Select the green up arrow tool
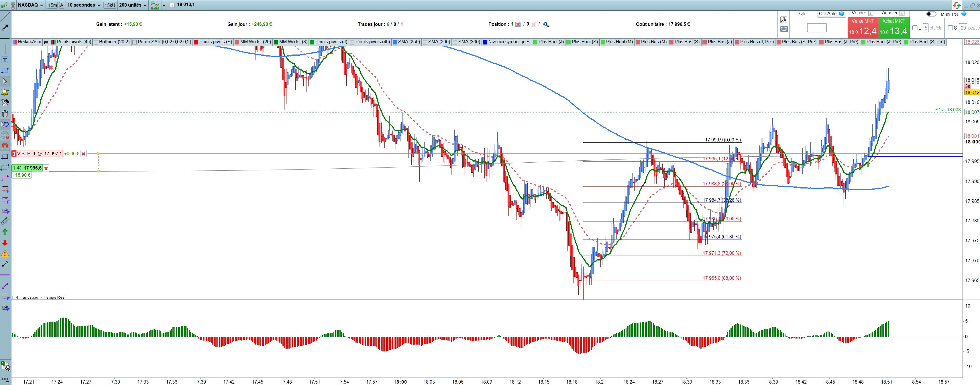The height and width of the screenshot is (385, 980). pyautogui.click(x=5, y=232)
